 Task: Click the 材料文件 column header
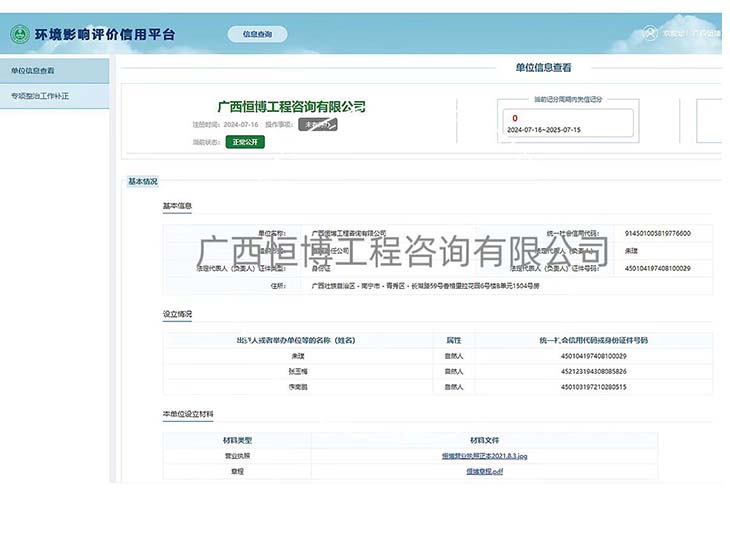pos(485,440)
